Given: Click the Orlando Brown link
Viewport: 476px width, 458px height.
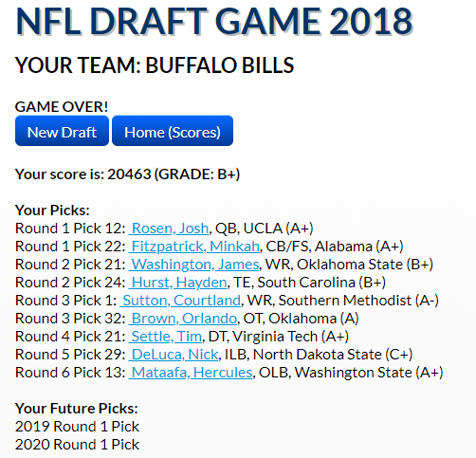Looking at the screenshot, I should 183,319.
